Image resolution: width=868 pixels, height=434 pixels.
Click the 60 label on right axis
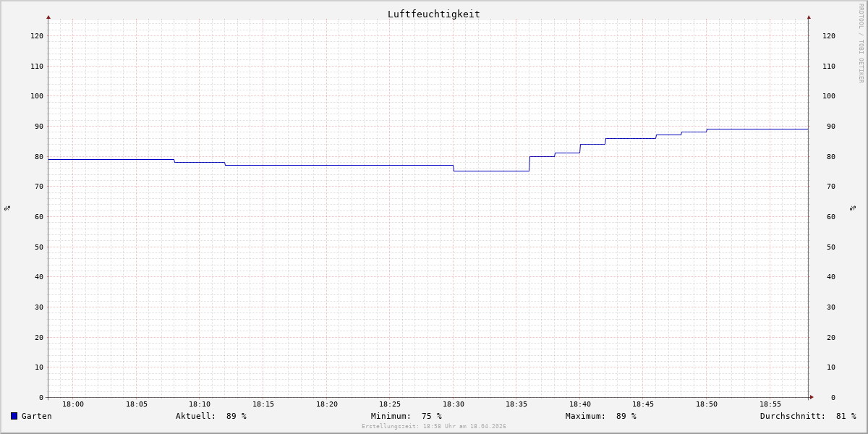(831, 216)
